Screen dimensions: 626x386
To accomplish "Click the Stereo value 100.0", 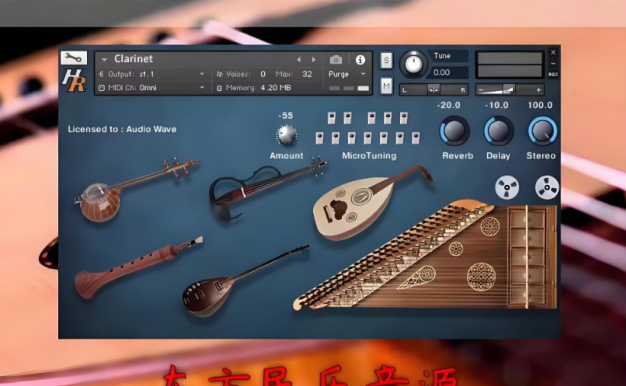I will coord(540,105).
